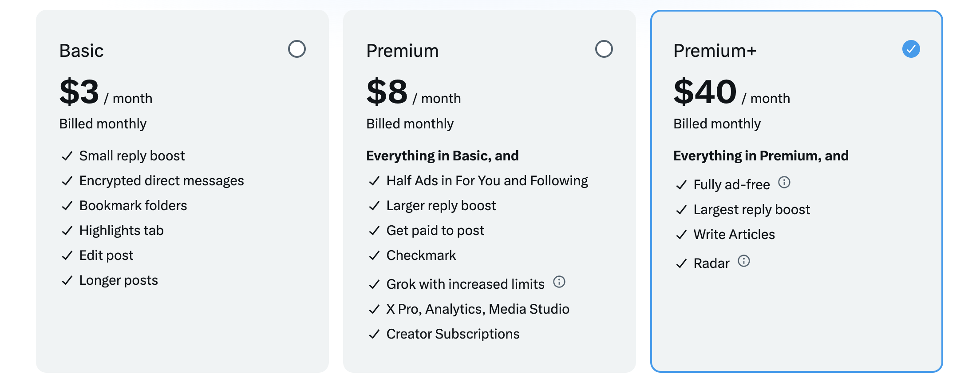
Task: Click the $8 / month price
Action: tap(413, 92)
